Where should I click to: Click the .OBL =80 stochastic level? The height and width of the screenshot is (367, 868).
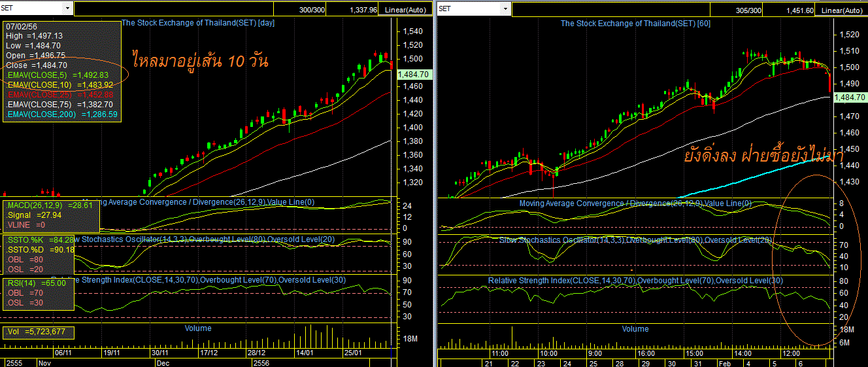(x=25, y=259)
